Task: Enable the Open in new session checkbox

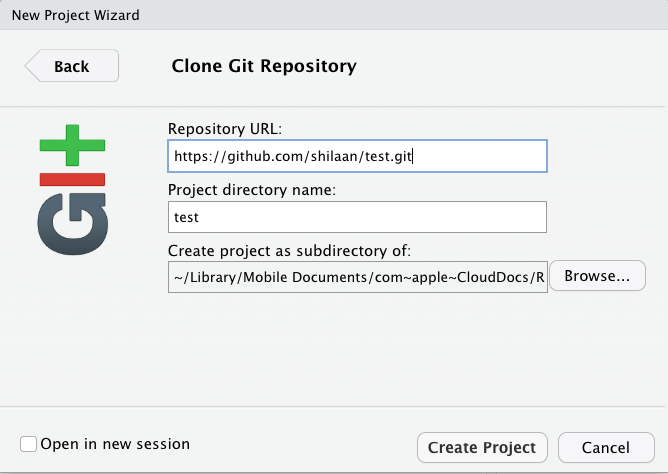Action: pos(29,444)
